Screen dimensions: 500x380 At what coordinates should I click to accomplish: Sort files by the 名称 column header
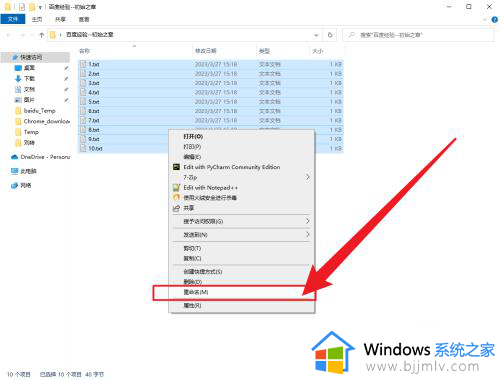coord(85,51)
